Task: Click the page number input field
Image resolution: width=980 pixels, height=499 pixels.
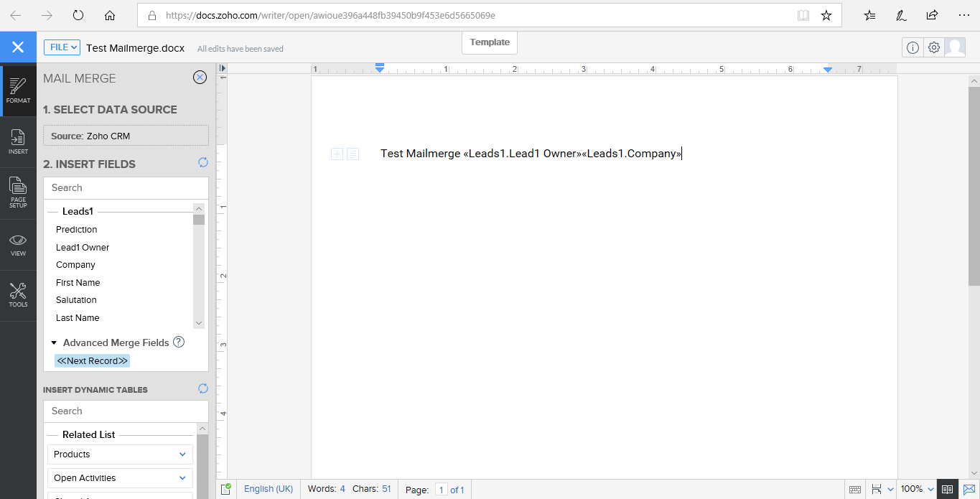Action: [442, 490]
